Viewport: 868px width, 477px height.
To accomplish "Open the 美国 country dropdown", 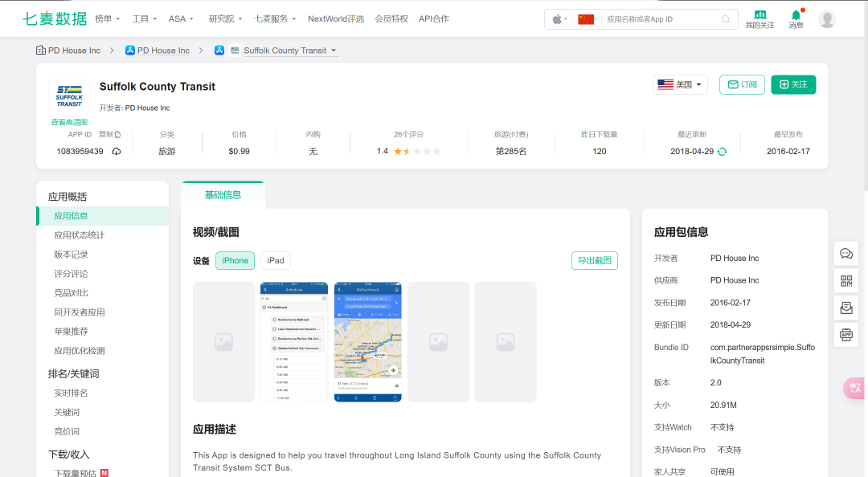I will point(681,84).
